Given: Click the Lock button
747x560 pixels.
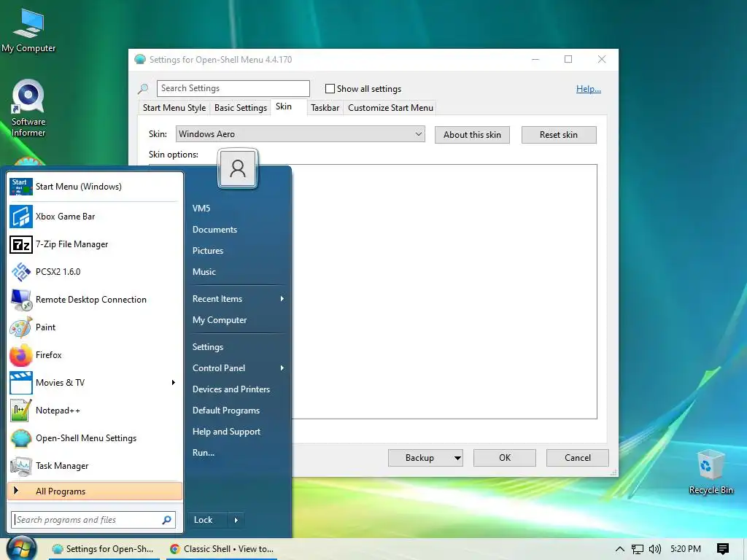Looking at the screenshot, I should 209,520.
